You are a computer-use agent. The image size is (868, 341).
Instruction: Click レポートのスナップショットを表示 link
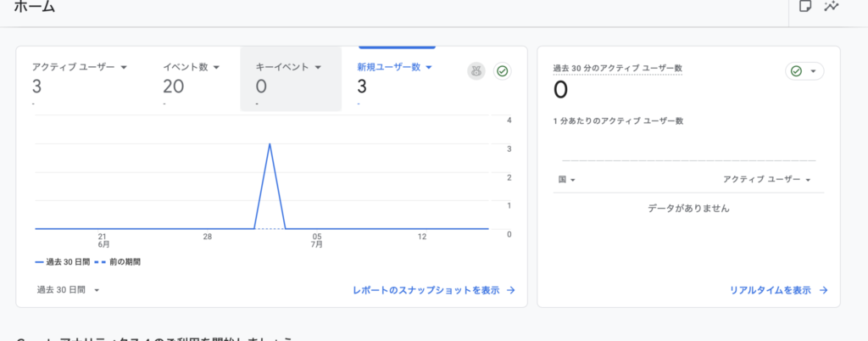pos(434,290)
